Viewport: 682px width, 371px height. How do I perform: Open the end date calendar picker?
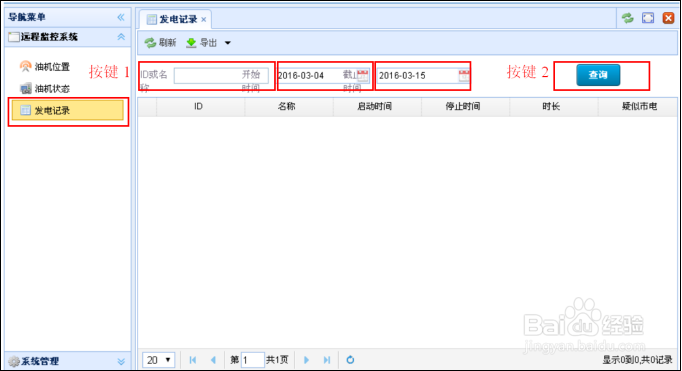[x=464, y=76]
